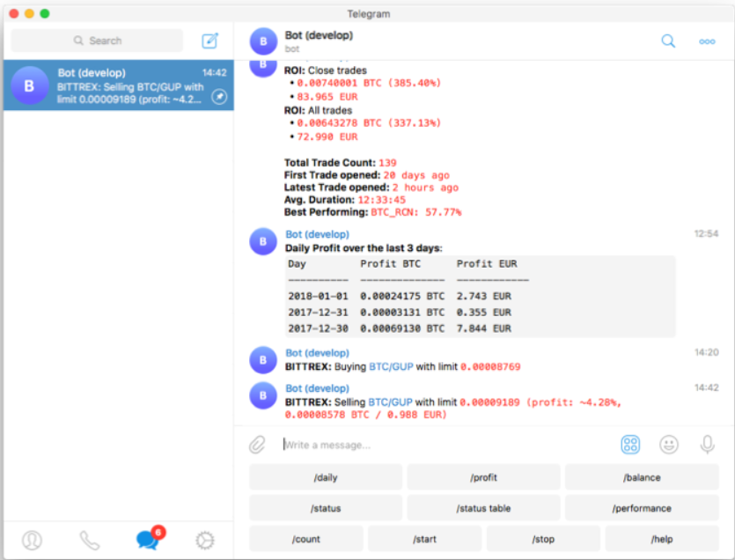Click the green macOS fullscreen window button

[x=45, y=13]
